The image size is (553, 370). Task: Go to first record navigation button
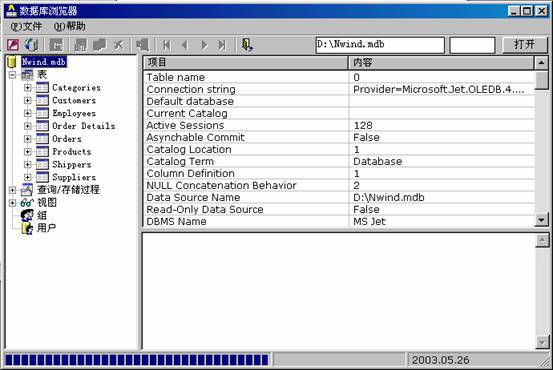pyautogui.click(x=166, y=45)
